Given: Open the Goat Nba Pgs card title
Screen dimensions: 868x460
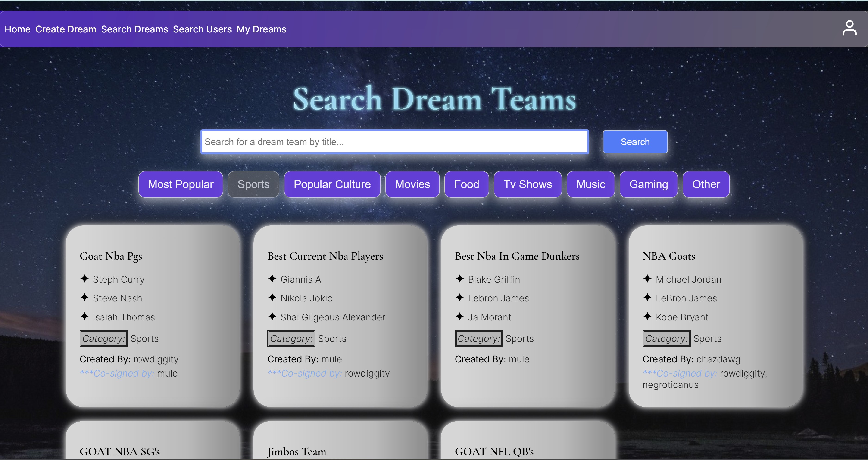Looking at the screenshot, I should 111,256.
